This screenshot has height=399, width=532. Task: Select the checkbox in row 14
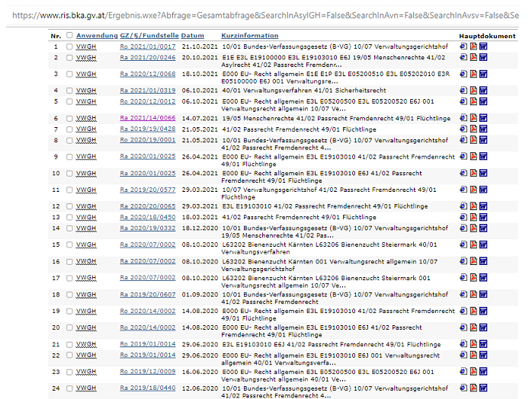tap(70, 228)
